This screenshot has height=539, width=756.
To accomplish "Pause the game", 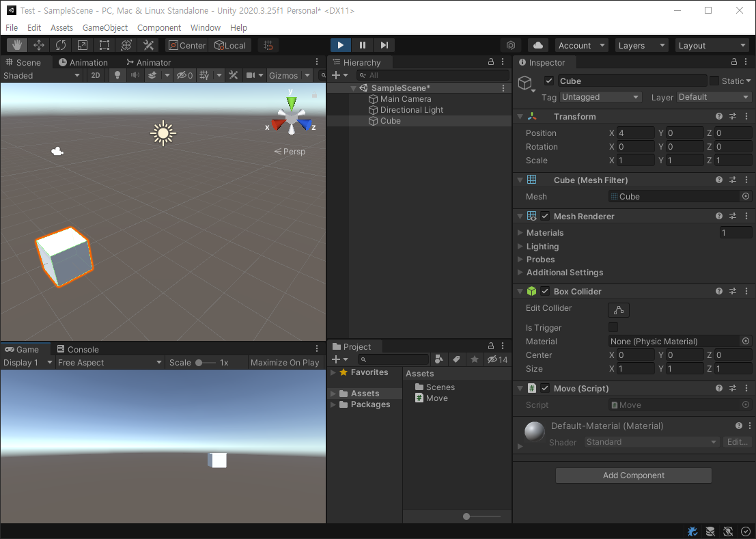I will pos(363,45).
